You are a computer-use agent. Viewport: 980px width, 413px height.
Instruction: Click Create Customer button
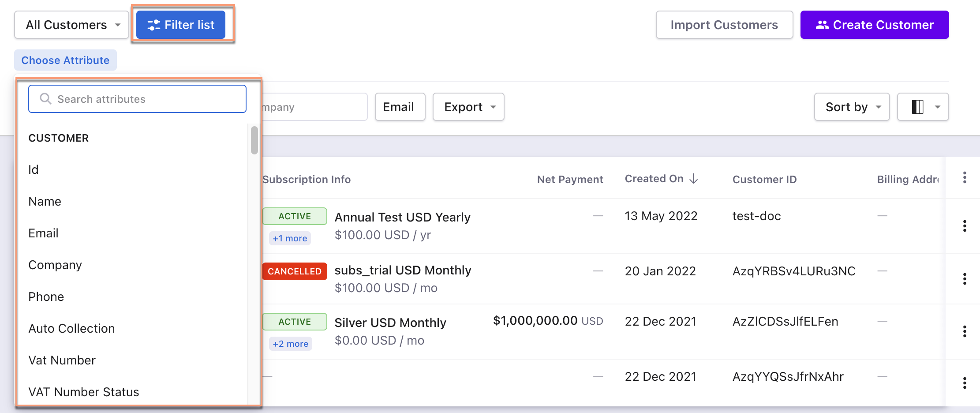(x=874, y=25)
